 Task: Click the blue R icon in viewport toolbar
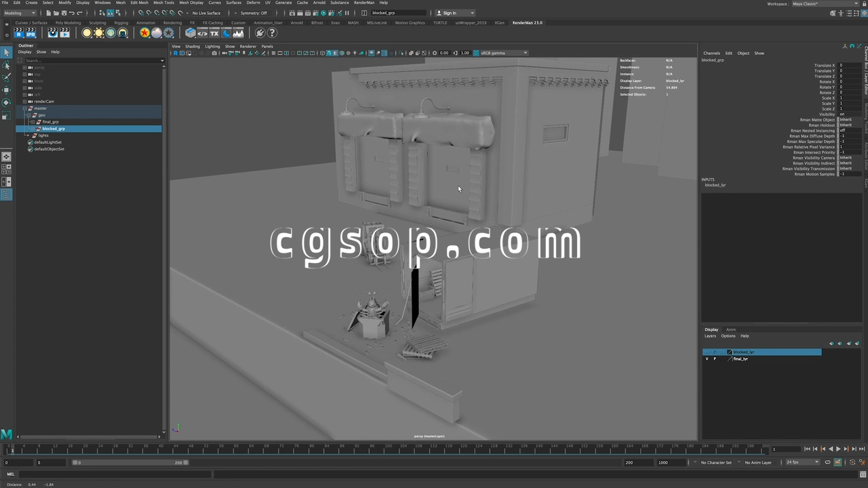point(176,53)
